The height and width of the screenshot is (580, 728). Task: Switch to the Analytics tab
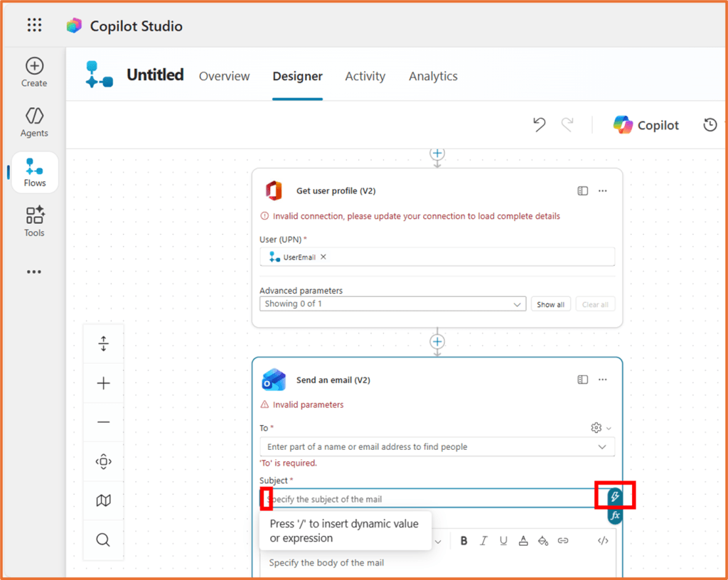(433, 76)
